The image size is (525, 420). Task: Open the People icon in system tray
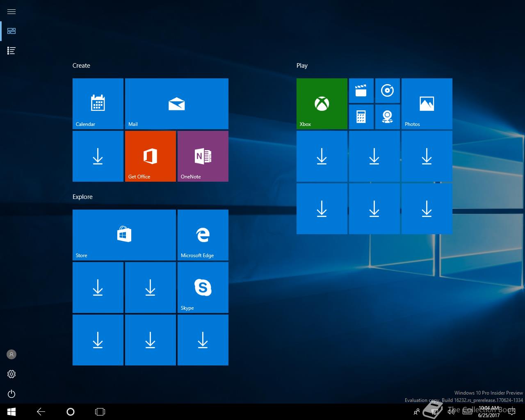tap(417, 412)
